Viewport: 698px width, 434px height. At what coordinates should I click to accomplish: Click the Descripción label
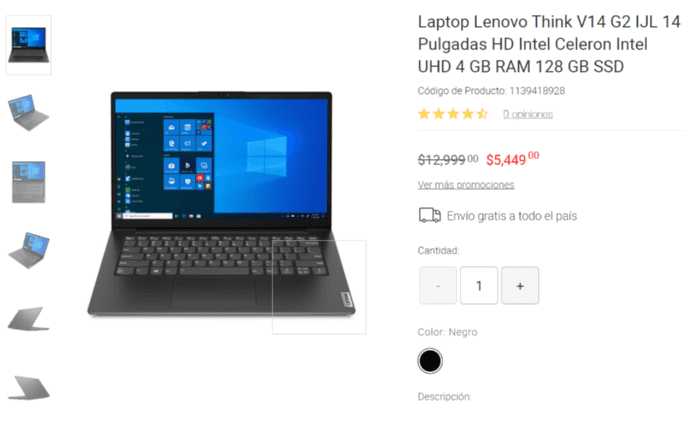pyautogui.click(x=444, y=397)
